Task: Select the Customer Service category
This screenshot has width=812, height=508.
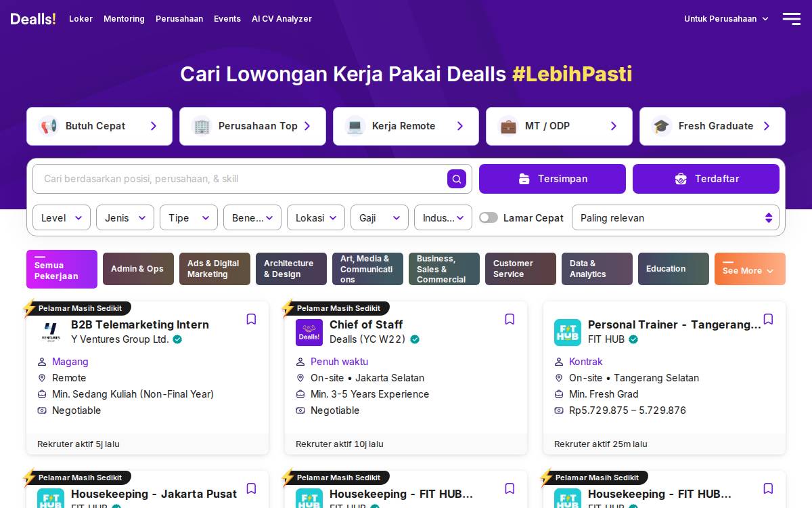Action: click(520, 269)
